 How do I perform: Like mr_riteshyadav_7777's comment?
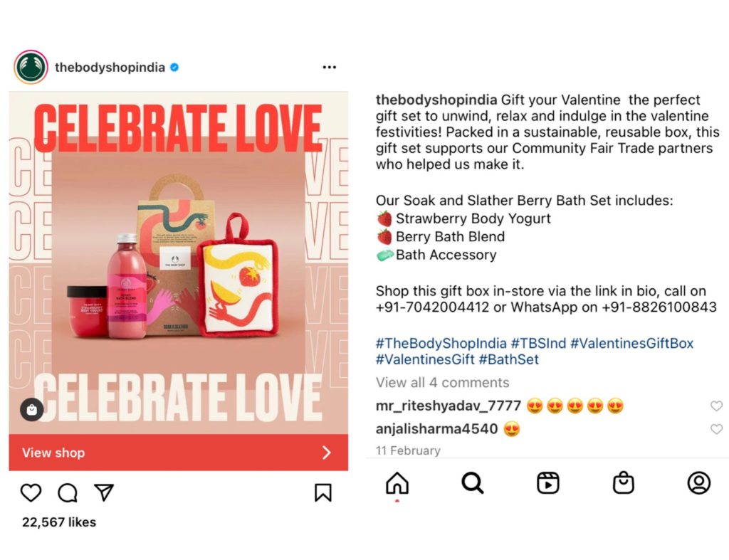pos(716,406)
